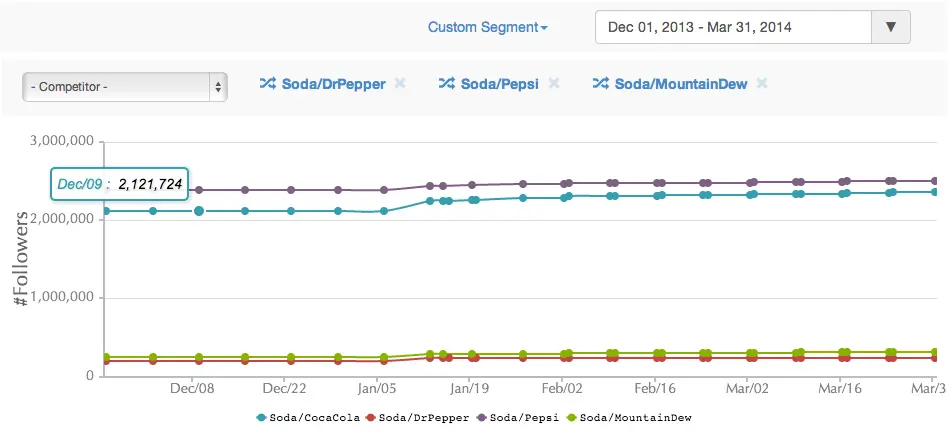Click the Dec/08 x-axis date label

coord(193,388)
